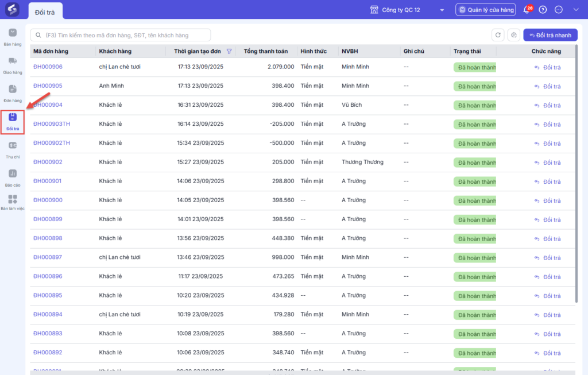588x375 pixels.
Task: Go to Giao hàng in the sidebar
Action: 12,65
